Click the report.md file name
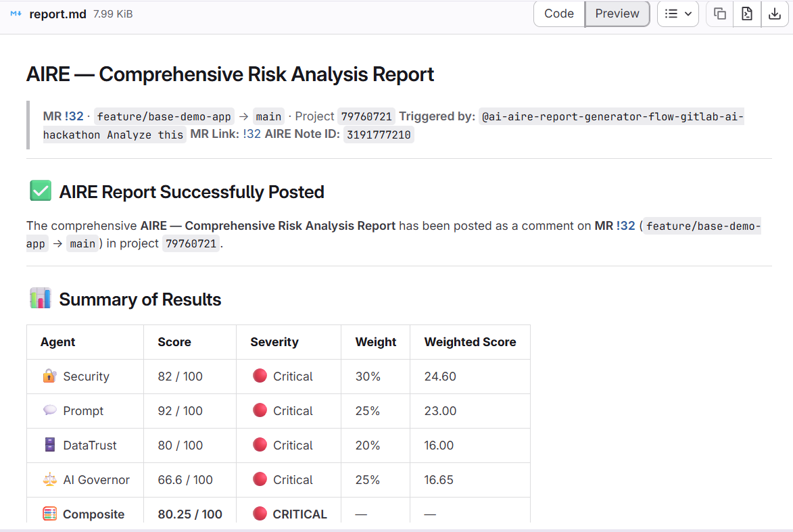 click(57, 14)
